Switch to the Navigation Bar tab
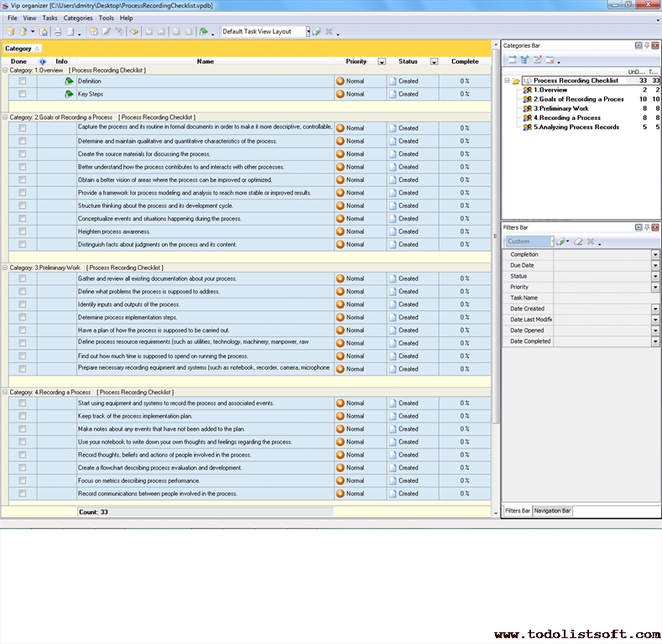 (x=552, y=511)
